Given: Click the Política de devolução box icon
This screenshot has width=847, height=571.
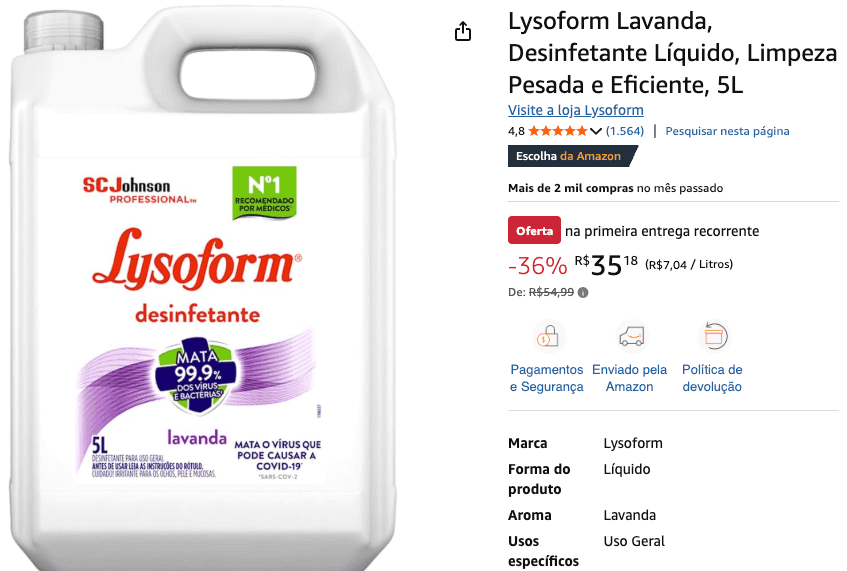Looking at the screenshot, I should [714, 337].
